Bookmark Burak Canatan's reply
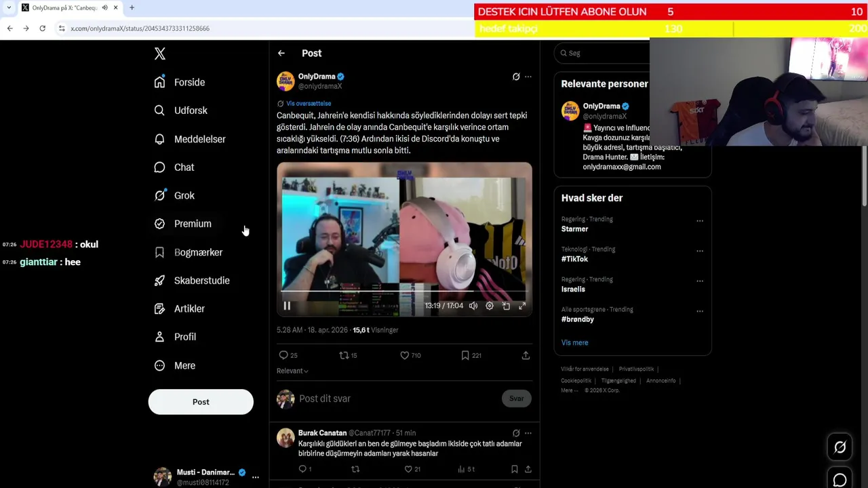Viewport: 868px width, 488px height. point(515,469)
